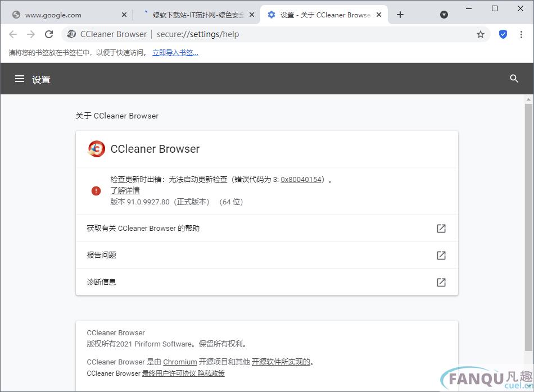
Task: Click the address bar showing secure://settings/help
Action: coord(276,34)
